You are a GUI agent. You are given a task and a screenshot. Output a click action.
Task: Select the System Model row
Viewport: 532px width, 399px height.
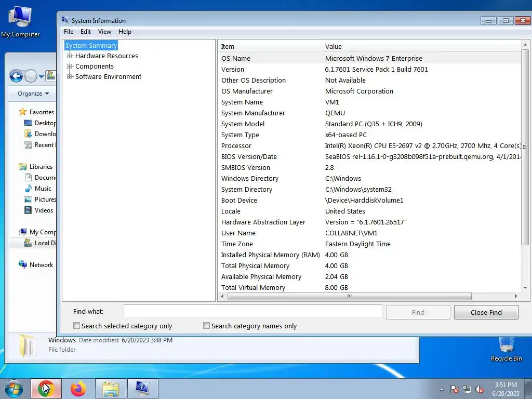coord(369,124)
